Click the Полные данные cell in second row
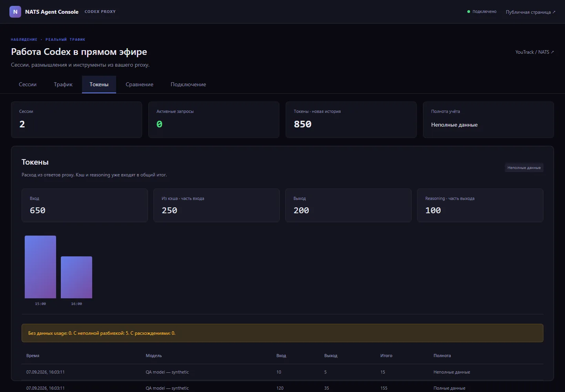565x392 pixels. point(449,388)
